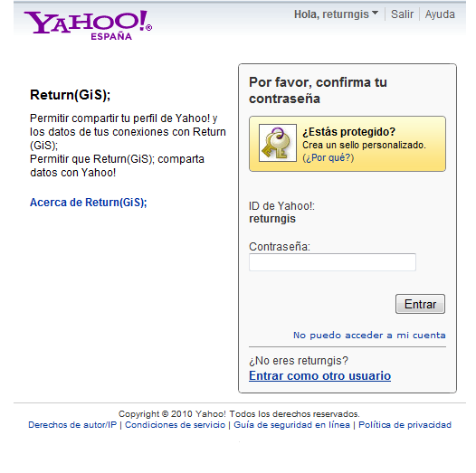Click the Copyright 2010 Yahoo! notice
This screenshot has height=473, width=476.
click(x=239, y=414)
